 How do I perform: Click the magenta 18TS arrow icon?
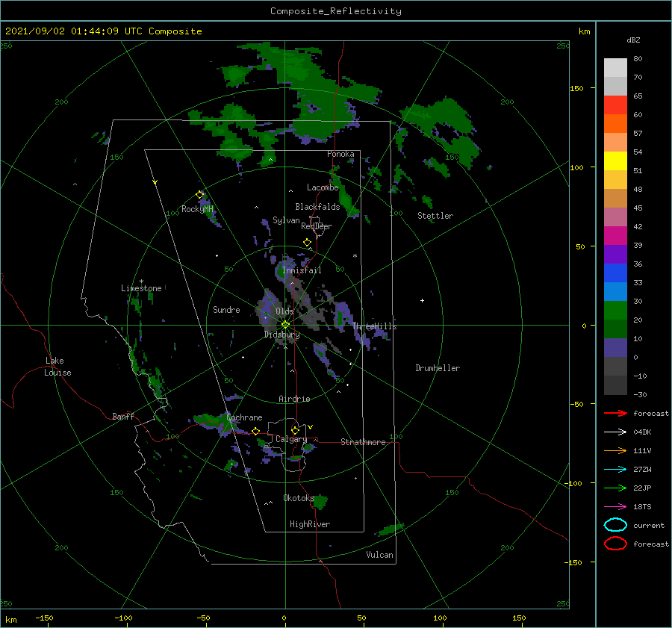pos(615,507)
